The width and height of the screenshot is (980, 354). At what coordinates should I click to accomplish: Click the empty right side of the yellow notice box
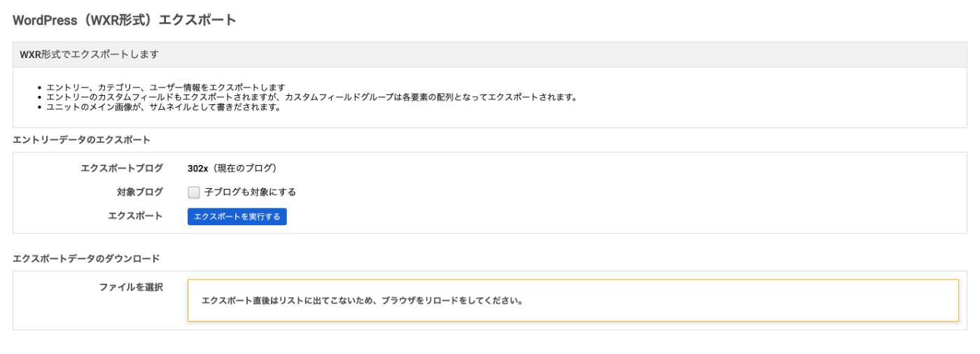tap(770, 301)
